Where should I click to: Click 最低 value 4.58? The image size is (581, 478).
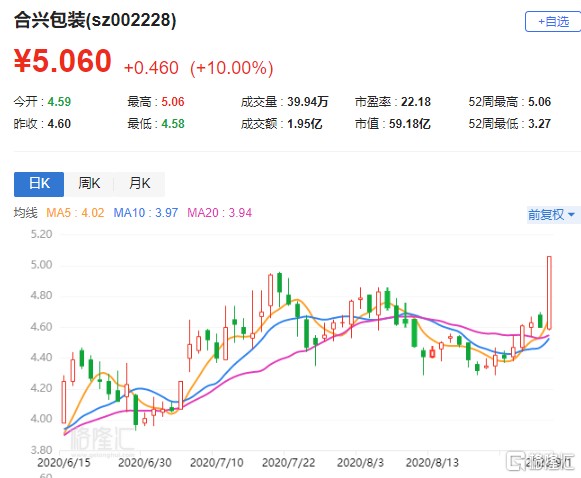(173, 124)
